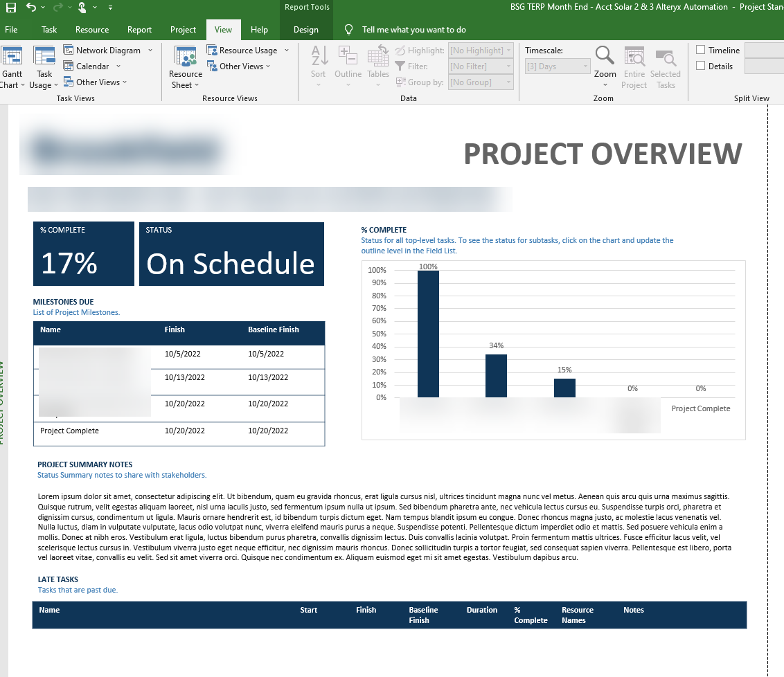Viewport: 784px width, 677px height.
Task: Click the Timeline dropdown field in Split View
Action: [764, 50]
